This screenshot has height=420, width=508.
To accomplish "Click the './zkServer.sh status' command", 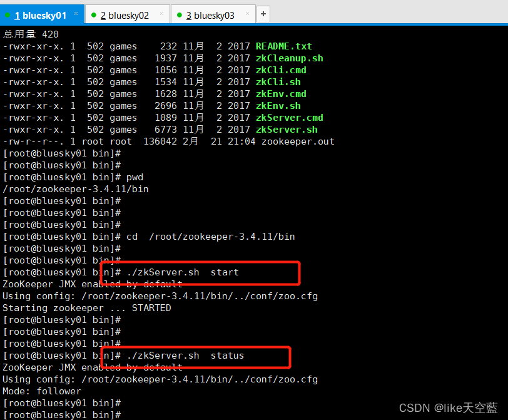I will point(185,356).
